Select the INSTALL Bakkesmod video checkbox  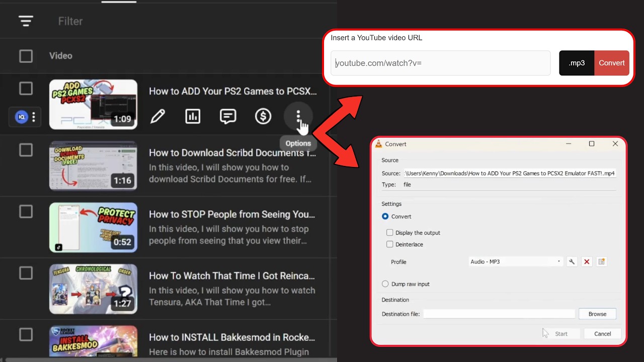coord(26,334)
